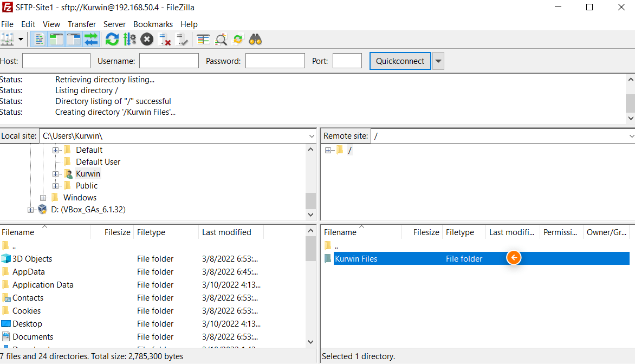Toggle processing of the transfer queue
Image resolution: width=635 pixels, height=364 pixels.
129,39
